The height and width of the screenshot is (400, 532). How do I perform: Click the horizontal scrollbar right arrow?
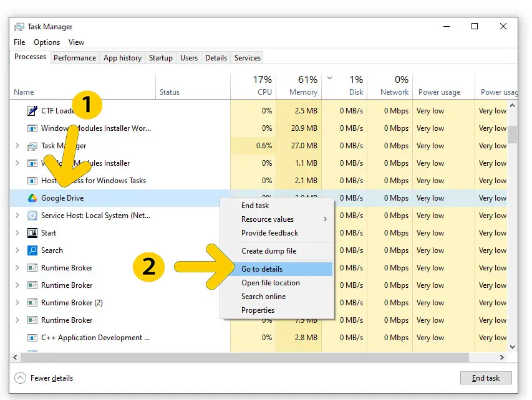(503, 358)
